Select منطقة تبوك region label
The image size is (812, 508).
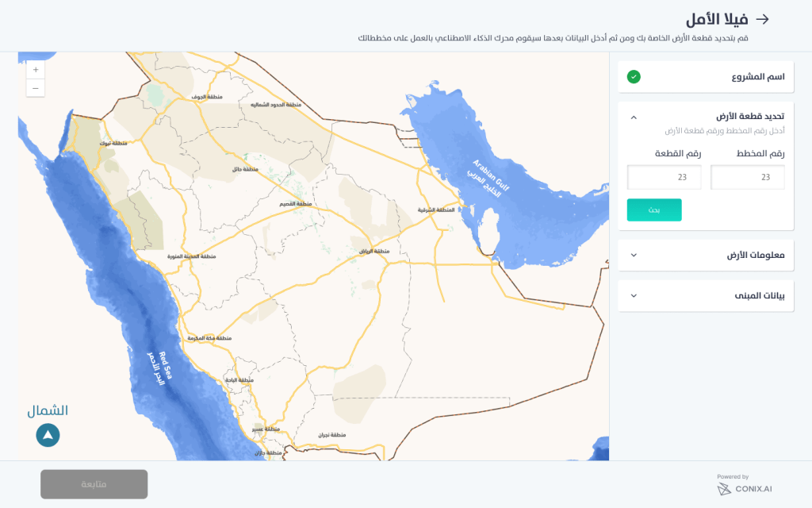click(x=113, y=144)
